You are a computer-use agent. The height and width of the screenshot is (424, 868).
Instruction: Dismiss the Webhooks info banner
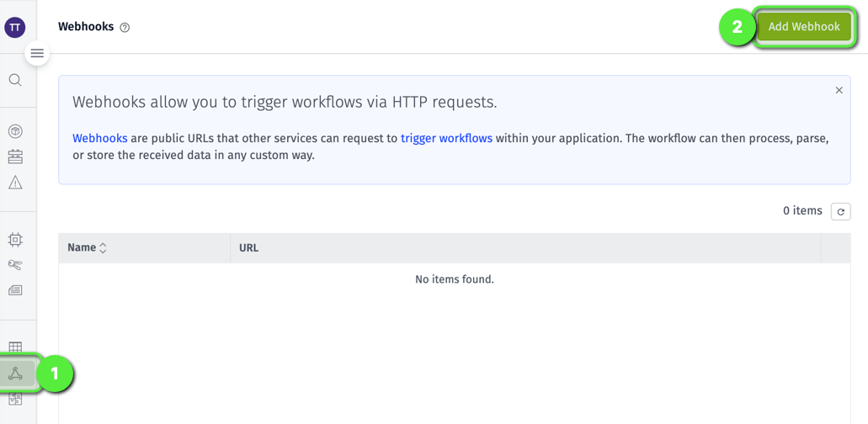coord(839,90)
